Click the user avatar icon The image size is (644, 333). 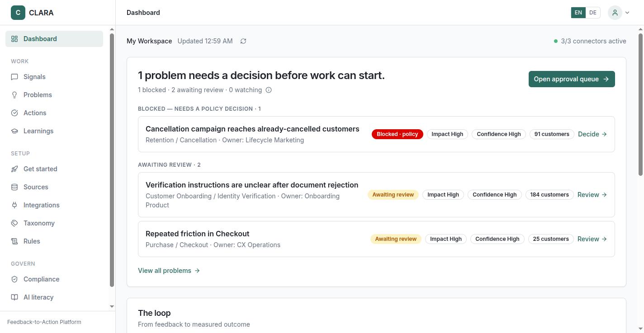click(615, 13)
